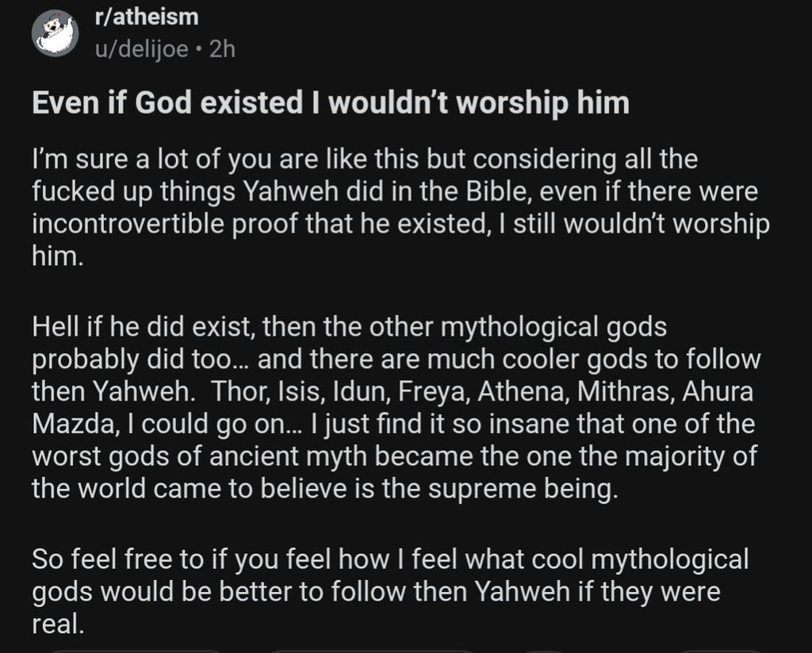Click the last paragraph starting "So feel free"
This screenshot has height=653, width=812.
[390, 591]
